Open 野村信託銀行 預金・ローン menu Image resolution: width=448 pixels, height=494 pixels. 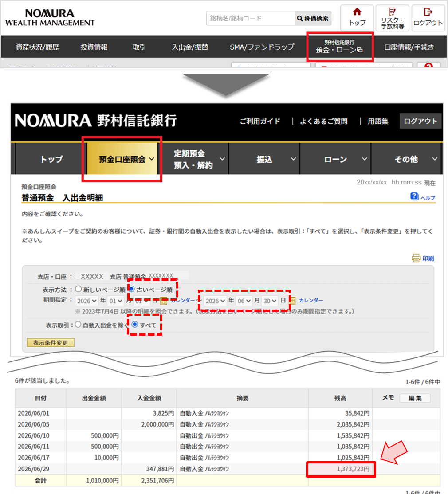[x=340, y=47]
